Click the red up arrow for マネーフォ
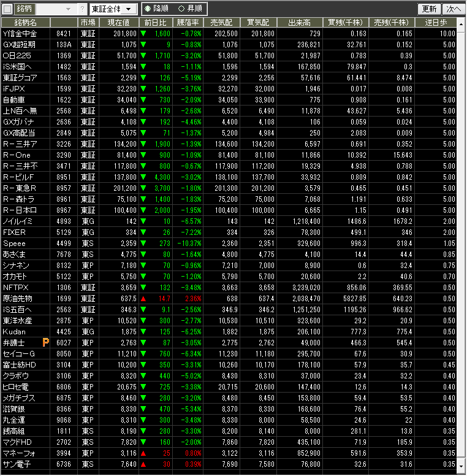The height and width of the screenshot is (476, 467). point(143,452)
